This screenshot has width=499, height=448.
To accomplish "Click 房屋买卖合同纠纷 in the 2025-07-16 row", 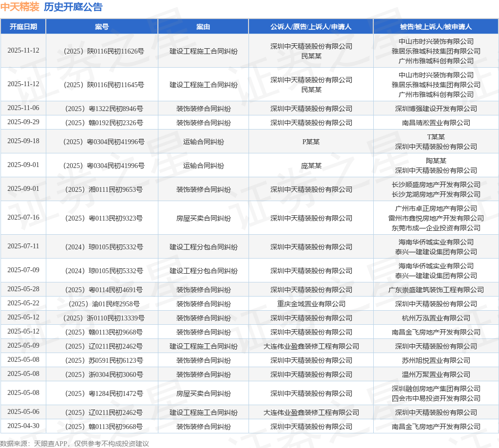I will [203, 219].
